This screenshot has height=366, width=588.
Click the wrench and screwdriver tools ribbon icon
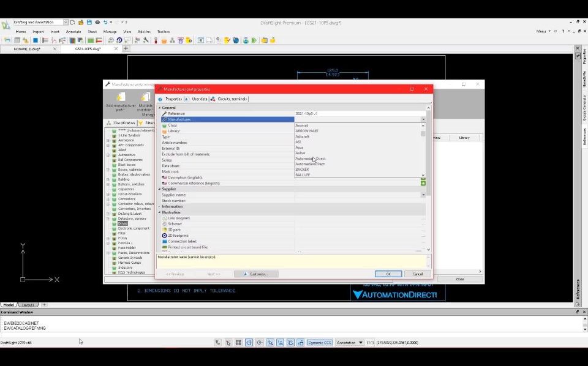click(146, 40)
